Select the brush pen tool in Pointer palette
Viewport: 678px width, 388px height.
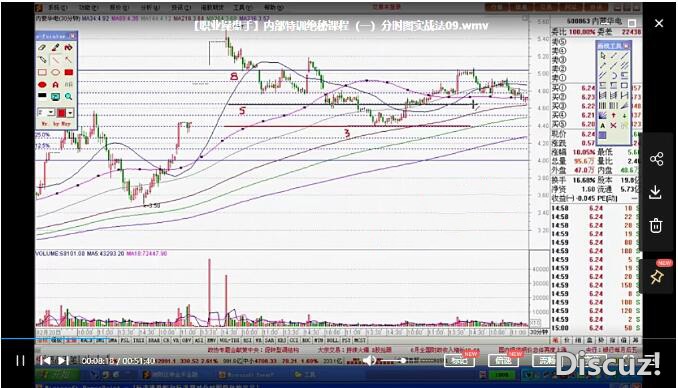click(55, 47)
